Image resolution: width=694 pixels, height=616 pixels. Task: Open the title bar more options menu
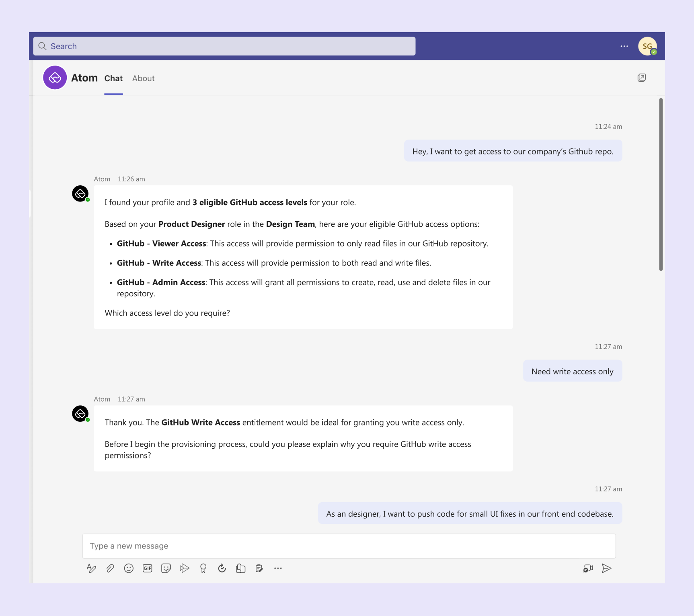click(x=624, y=46)
